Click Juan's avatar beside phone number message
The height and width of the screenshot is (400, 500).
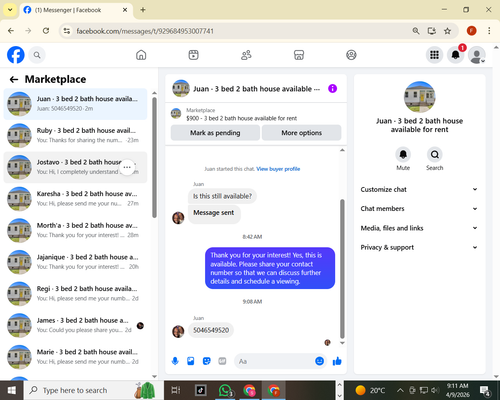178,331
